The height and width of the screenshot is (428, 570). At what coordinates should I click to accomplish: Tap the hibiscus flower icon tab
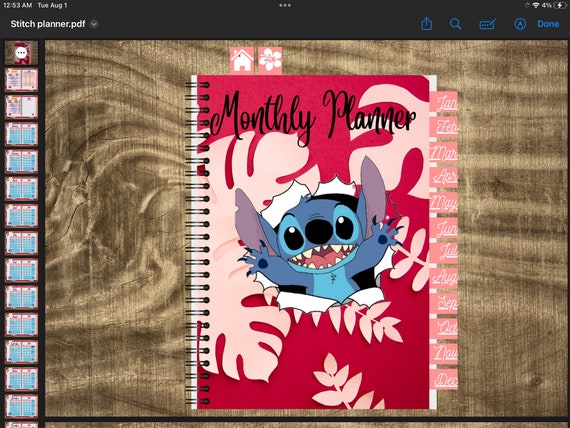click(270, 60)
